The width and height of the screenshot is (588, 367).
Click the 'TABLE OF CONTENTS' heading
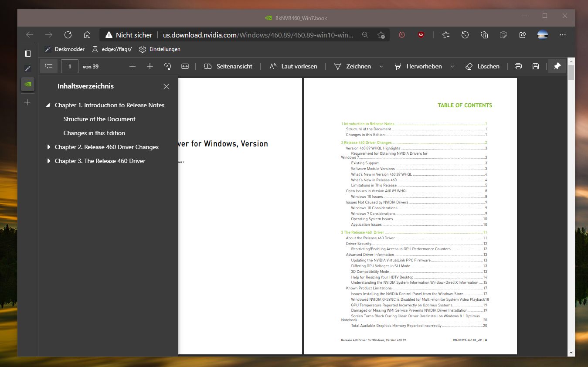click(x=465, y=105)
